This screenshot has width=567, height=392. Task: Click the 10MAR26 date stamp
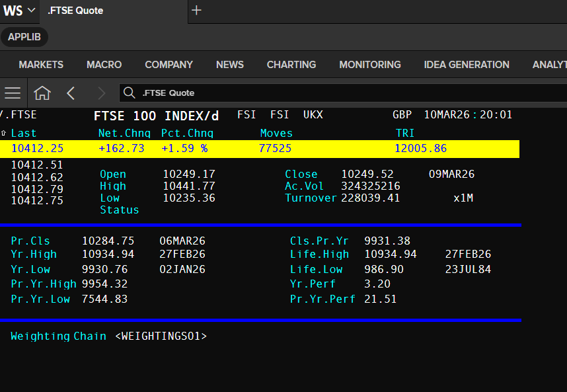tap(447, 114)
